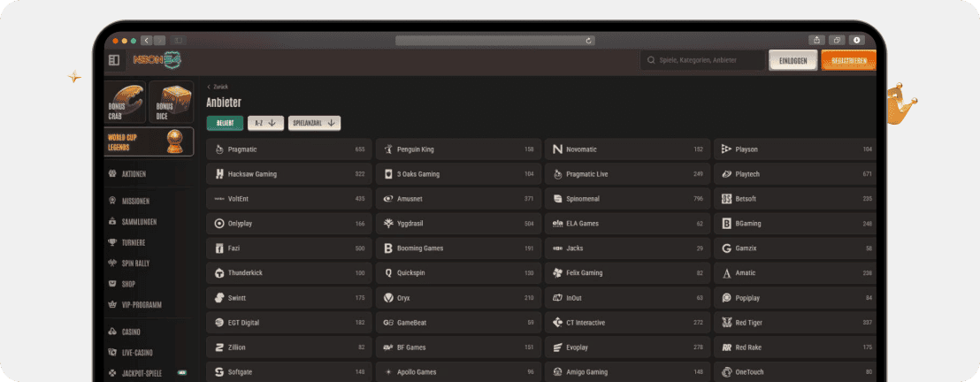This screenshot has height=382, width=980.
Task: Open the Neon54 logo home link
Action: click(157, 60)
